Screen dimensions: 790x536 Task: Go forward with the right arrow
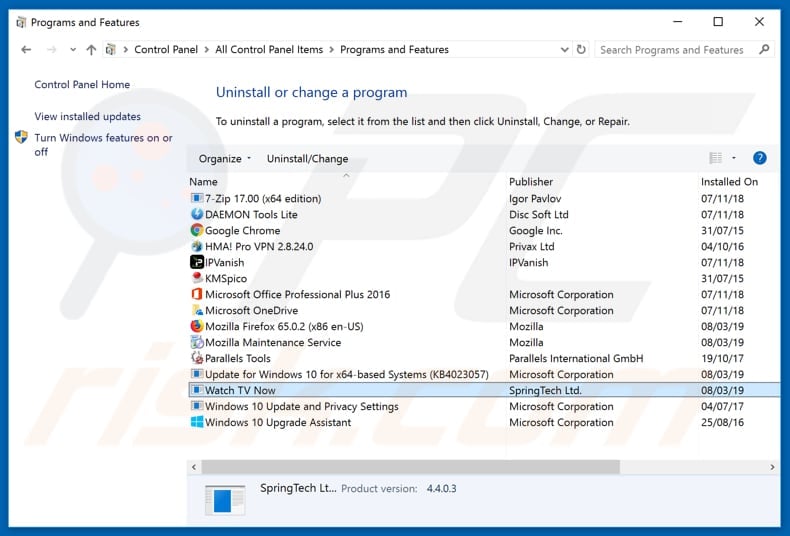tap(51, 49)
